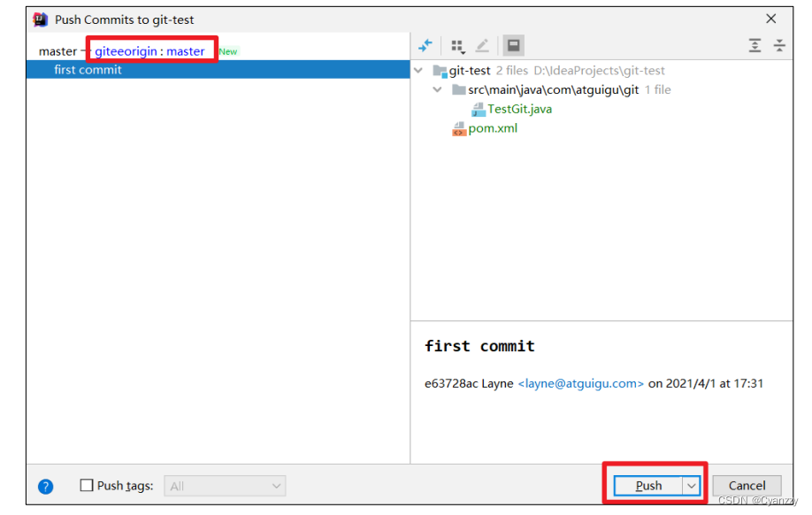The width and height of the screenshot is (812, 515).
Task: Click the Collapse All icon
Action: (779, 46)
